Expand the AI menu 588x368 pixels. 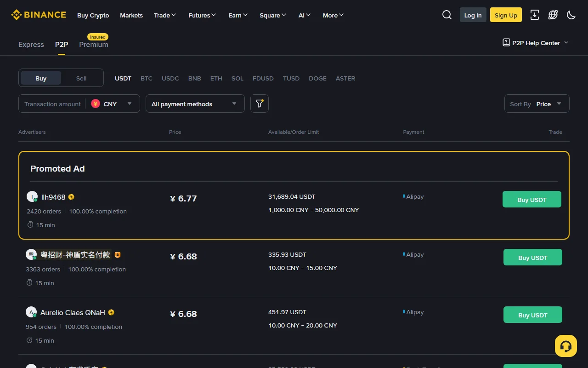(x=305, y=15)
